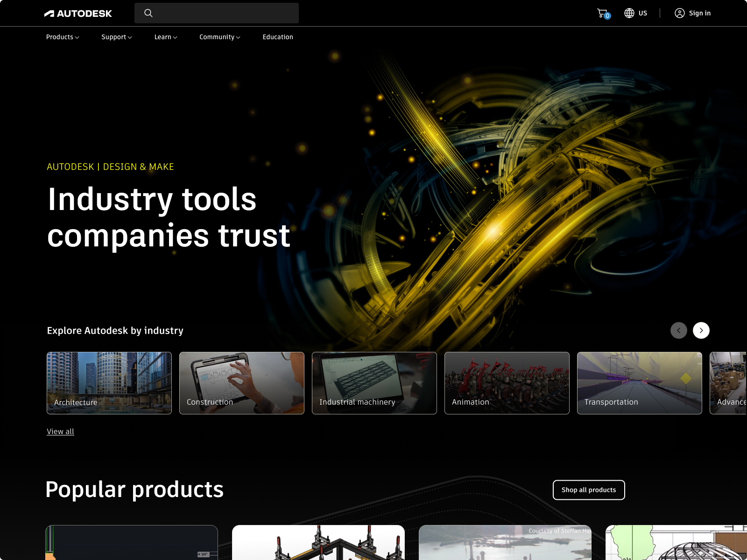Open the Community menu
Screen dimensions: 747x560
[219, 37]
